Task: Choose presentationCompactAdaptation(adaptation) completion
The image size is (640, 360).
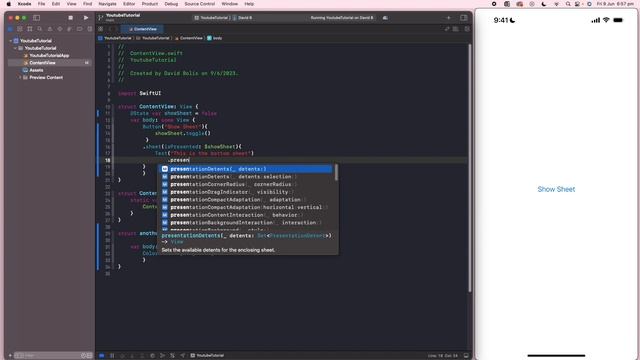Action: (246, 200)
